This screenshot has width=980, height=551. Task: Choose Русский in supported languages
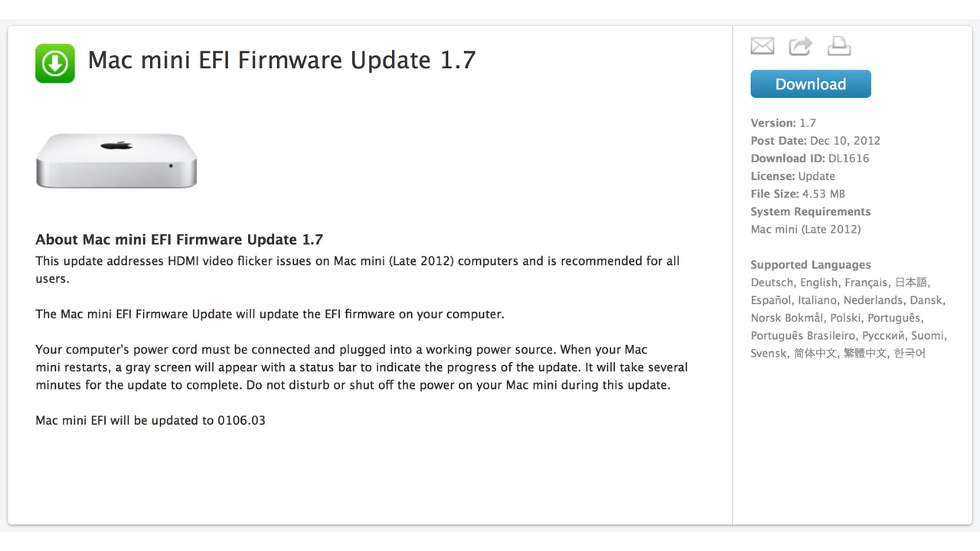884,335
